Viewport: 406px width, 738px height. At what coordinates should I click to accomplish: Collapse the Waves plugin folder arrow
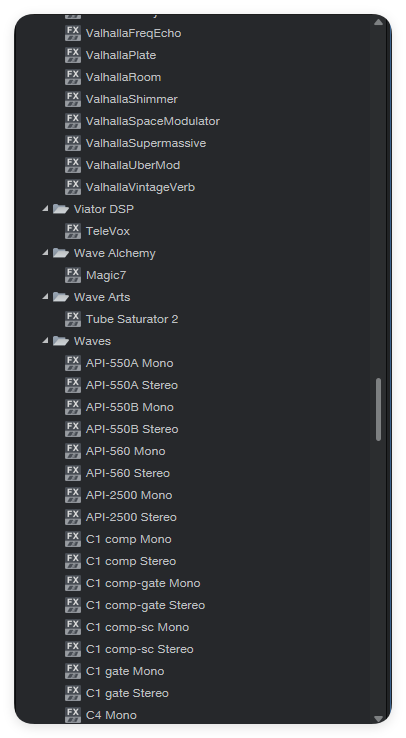point(45,340)
